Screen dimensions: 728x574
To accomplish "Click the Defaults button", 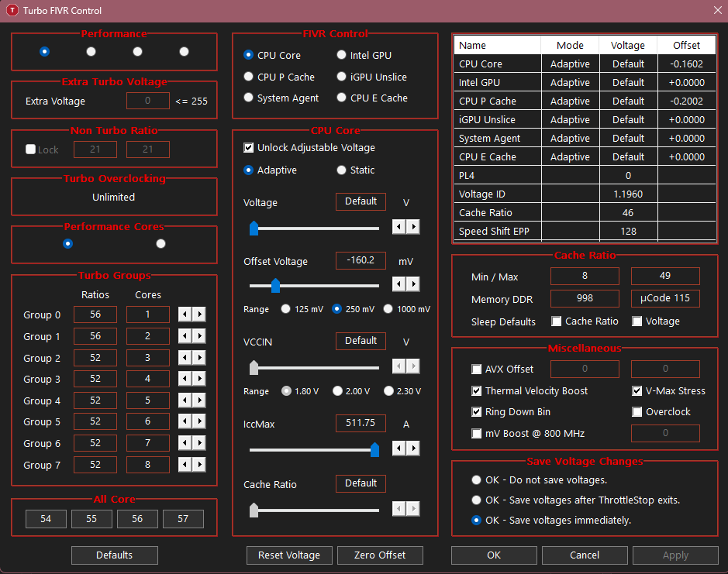I will click(x=114, y=555).
